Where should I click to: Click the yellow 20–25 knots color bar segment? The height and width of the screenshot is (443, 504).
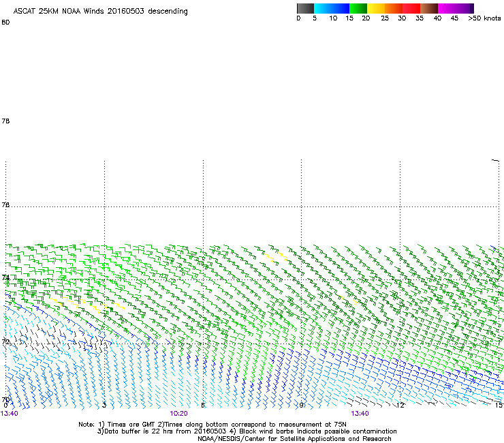point(376,8)
